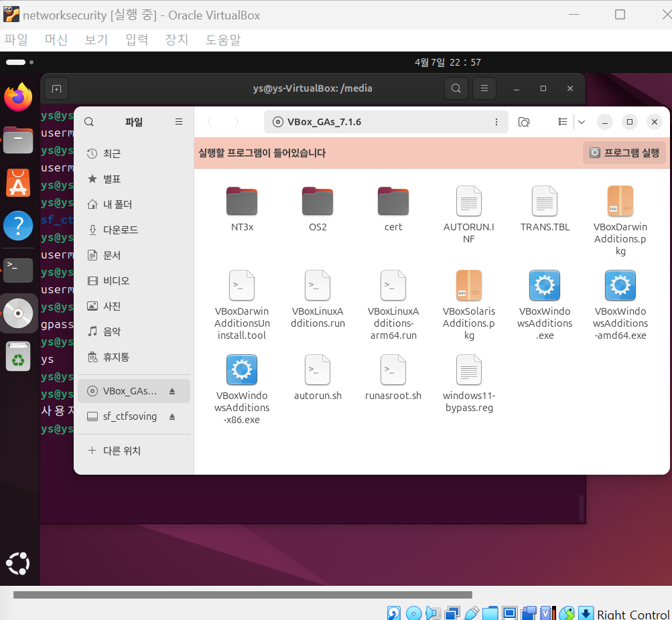Select 별표 in the sidebar
This screenshot has width=672, height=620.
[x=134, y=179]
